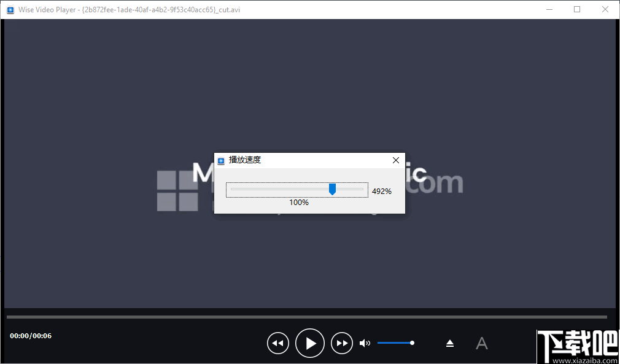
Task: Minimize the Wise Video Player window
Action: pyautogui.click(x=549, y=9)
